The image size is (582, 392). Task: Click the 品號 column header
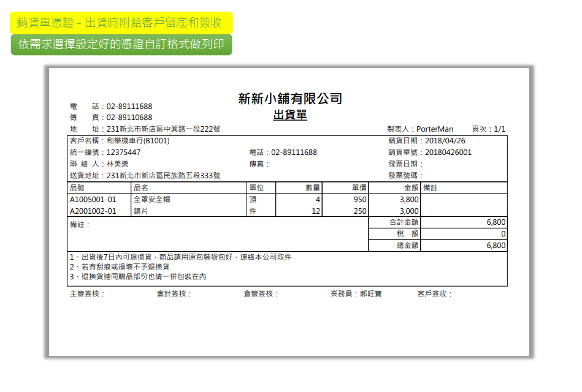[x=78, y=188]
